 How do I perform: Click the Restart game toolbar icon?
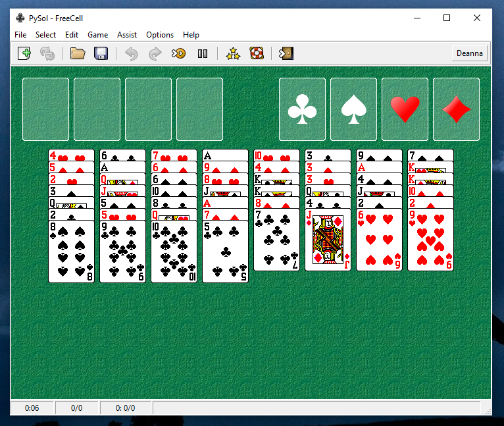[47, 53]
